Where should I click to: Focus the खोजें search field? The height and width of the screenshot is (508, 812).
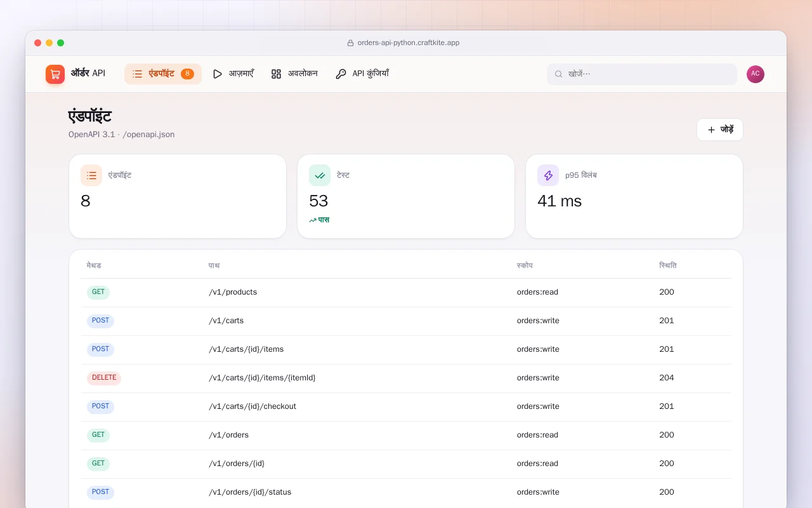(642, 74)
